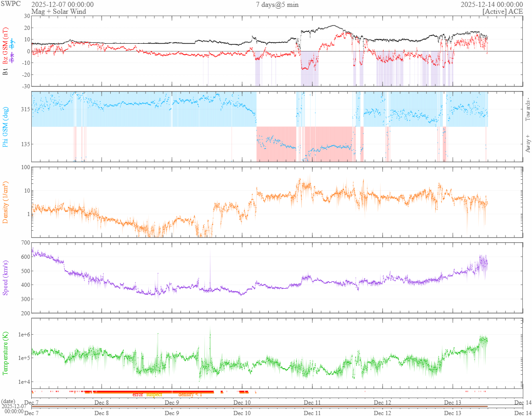
Task: Click the 'Towards -' sector label
Action: pos(527,109)
